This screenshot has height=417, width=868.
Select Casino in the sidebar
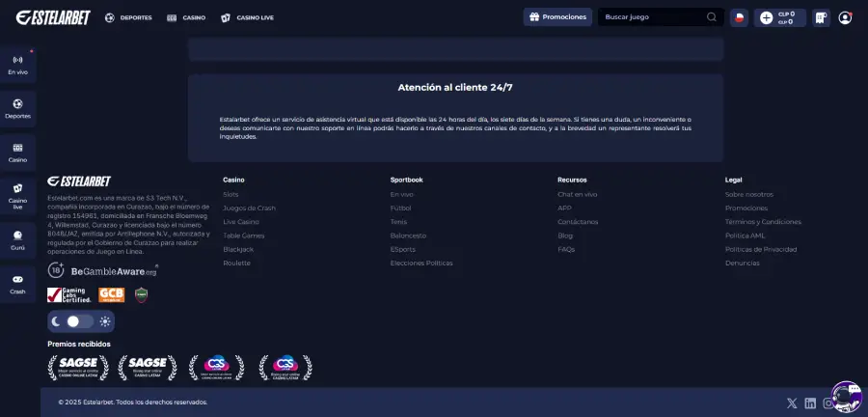[17, 153]
